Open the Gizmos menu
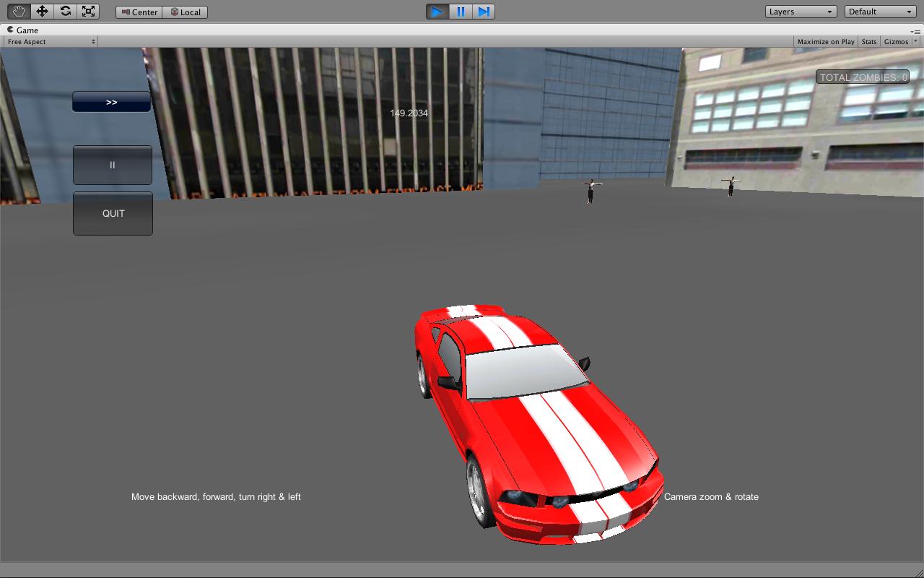This screenshot has width=924, height=578. (899, 42)
